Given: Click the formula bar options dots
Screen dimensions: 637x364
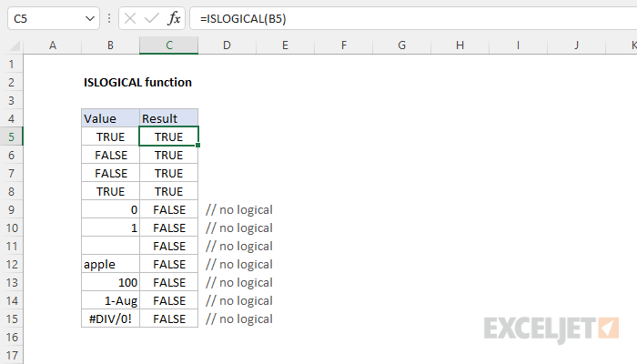Looking at the screenshot, I should click(x=109, y=18).
